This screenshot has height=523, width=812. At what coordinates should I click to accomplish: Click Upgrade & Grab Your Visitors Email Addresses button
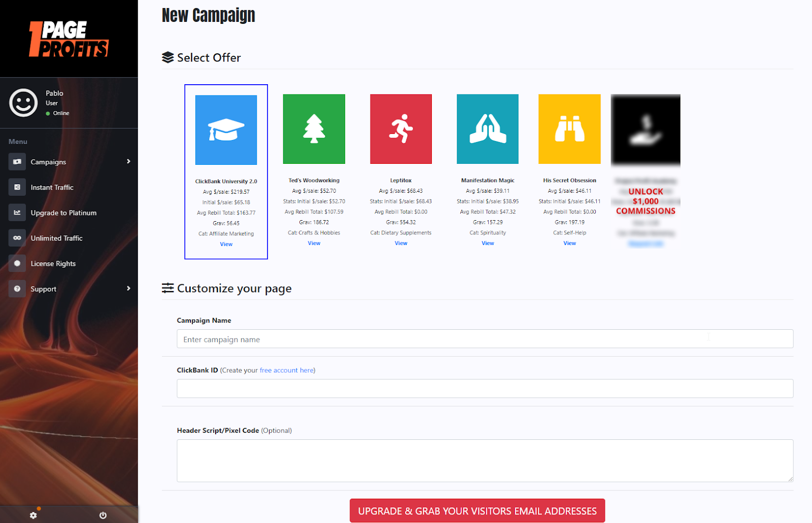477,510
